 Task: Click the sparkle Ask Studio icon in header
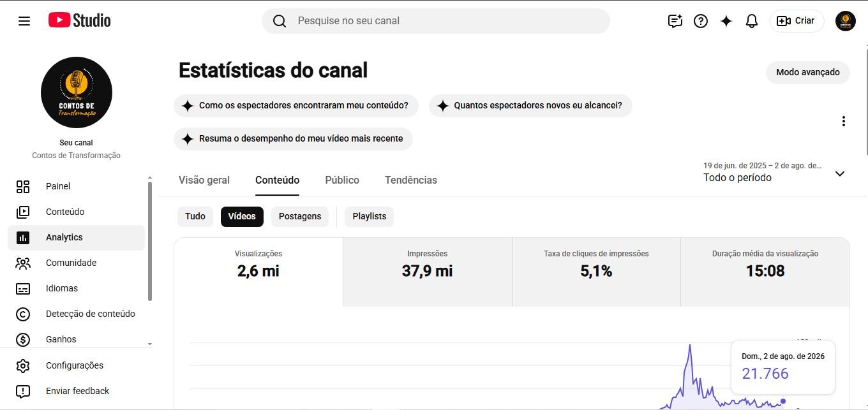coord(726,21)
